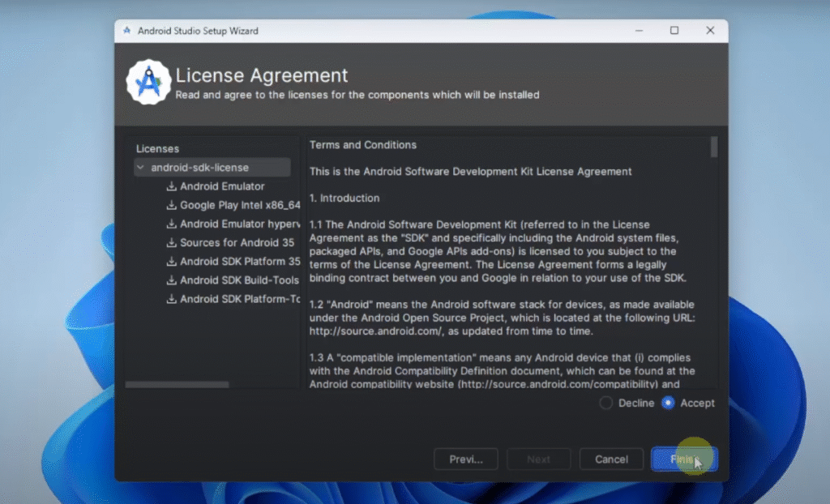Select the Accept radio button
The height and width of the screenshot is (504, 830).
668,403
